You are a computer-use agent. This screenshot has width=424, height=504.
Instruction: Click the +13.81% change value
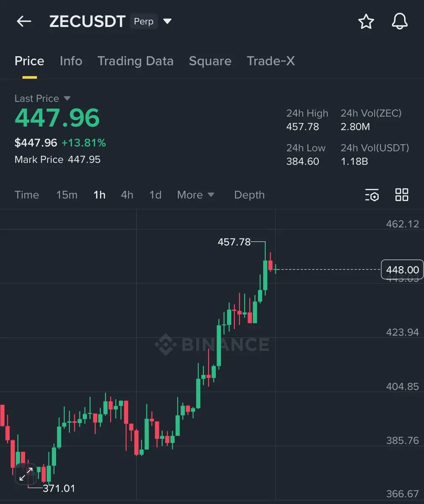84,143
